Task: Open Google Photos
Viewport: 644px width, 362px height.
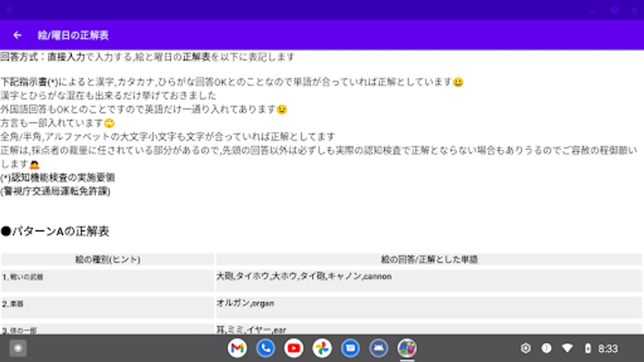Action: click(x=322, y=348)
